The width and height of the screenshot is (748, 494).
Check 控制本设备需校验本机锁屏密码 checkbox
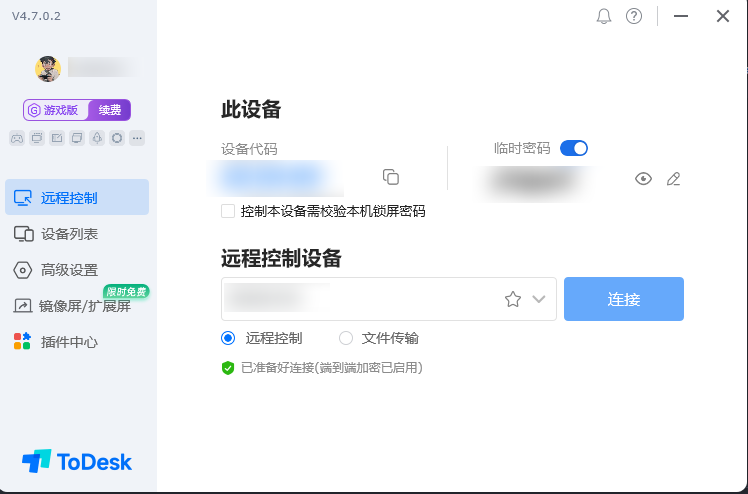point(228,211)
